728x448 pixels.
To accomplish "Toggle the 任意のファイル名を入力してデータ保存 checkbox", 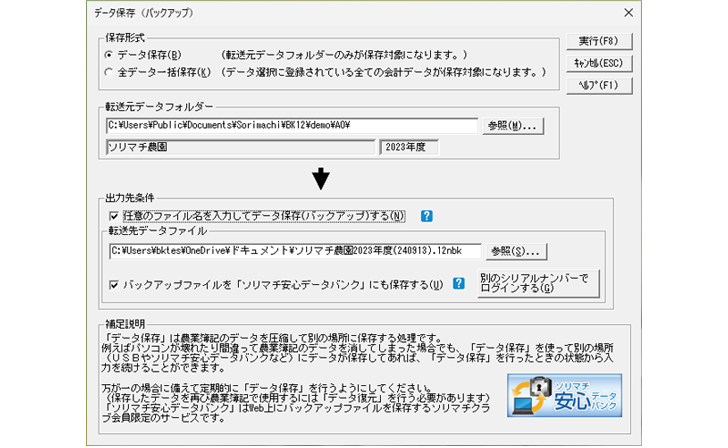I will click(114, 216).
